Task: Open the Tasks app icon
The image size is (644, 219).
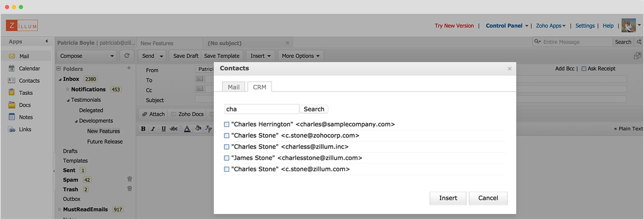Action: coord(12,92)
